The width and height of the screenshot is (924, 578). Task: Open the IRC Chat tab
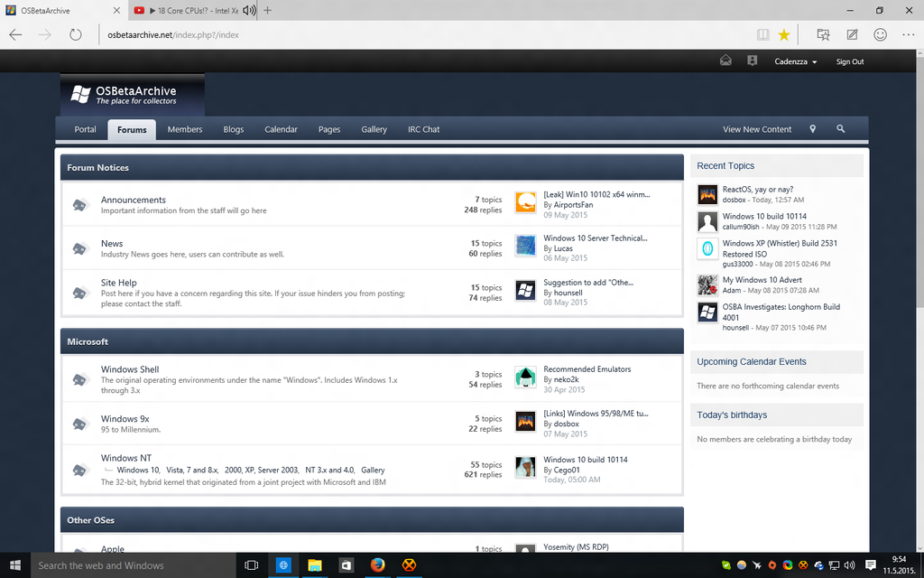pos(424,129)
